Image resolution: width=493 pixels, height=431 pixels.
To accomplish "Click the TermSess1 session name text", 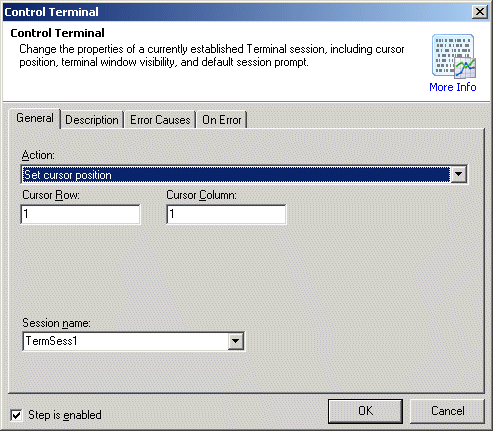I will pyautogui.click(x=52, y=341).
